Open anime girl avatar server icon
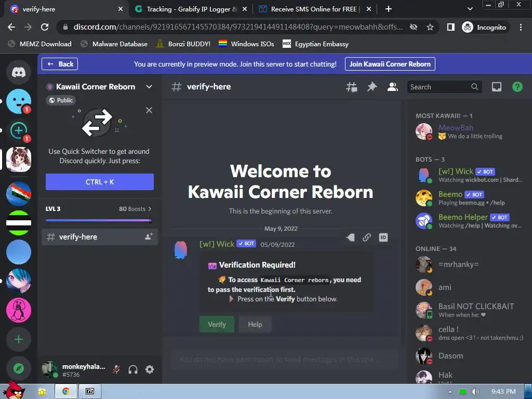Image resolution: width=532 pixels, height=399 pixels. (x=19, y=159)
